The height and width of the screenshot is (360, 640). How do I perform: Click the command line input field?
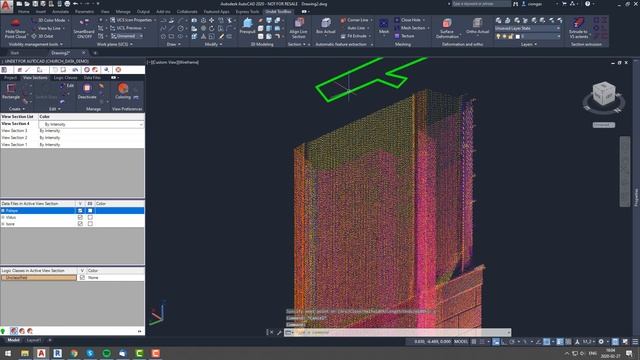pyautogui.click(x=400, y=332)
